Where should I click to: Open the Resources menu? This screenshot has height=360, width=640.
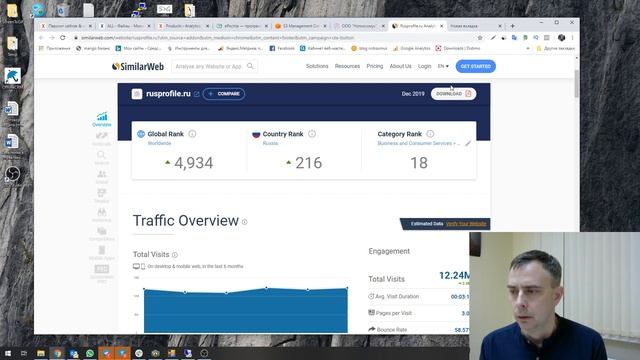point(347,66)
